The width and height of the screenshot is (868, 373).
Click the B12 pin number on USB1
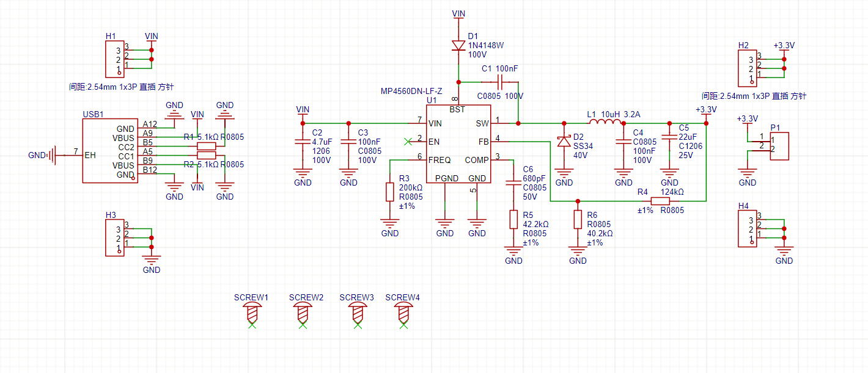click(x=150, y=170)
